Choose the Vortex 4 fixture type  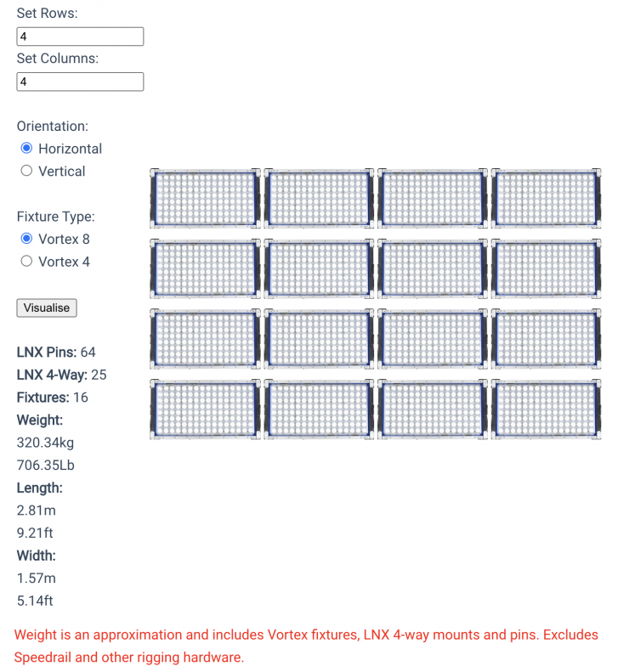26,262
